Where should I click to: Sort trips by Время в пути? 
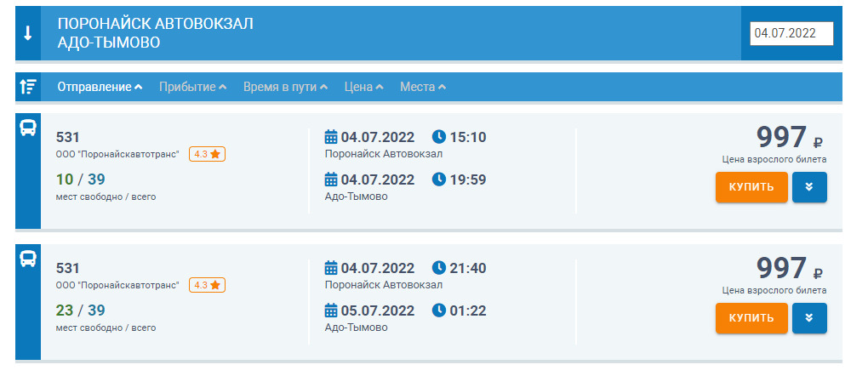(x=285, y=87)
